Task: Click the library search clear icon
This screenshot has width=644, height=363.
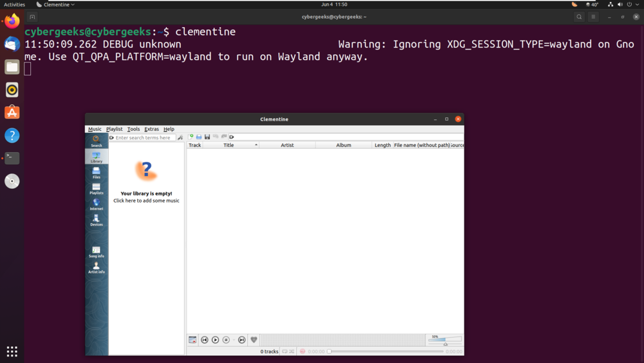Action: pyautogui.click(x=111, y=138)
